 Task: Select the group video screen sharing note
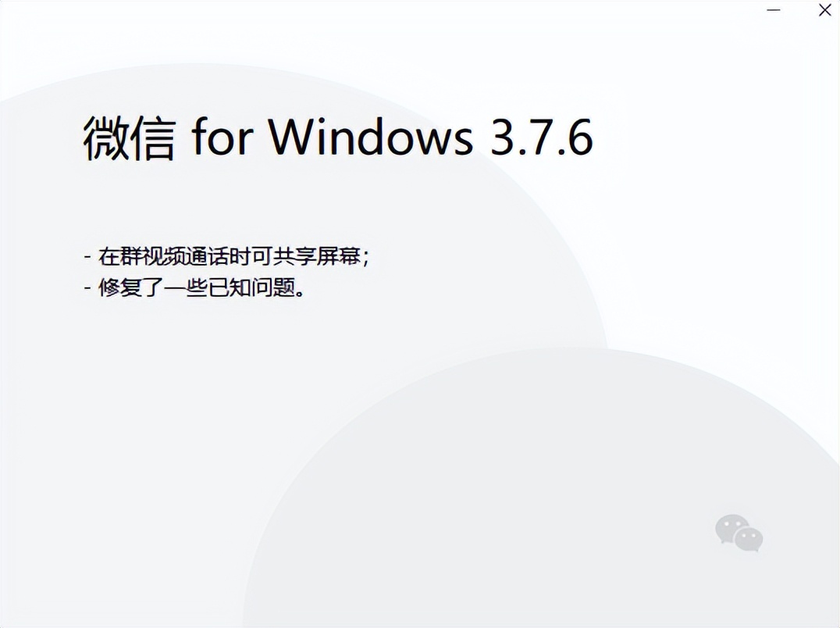(x=227, y=257)
